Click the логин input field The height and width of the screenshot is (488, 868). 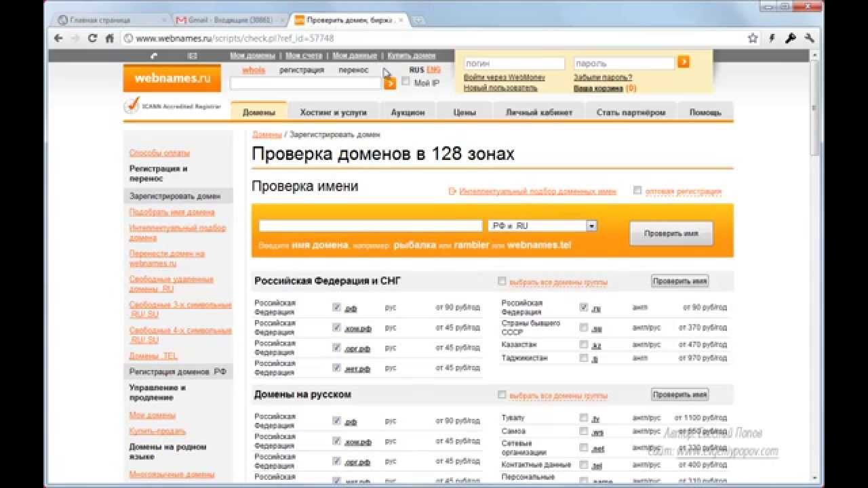point(514,63)
